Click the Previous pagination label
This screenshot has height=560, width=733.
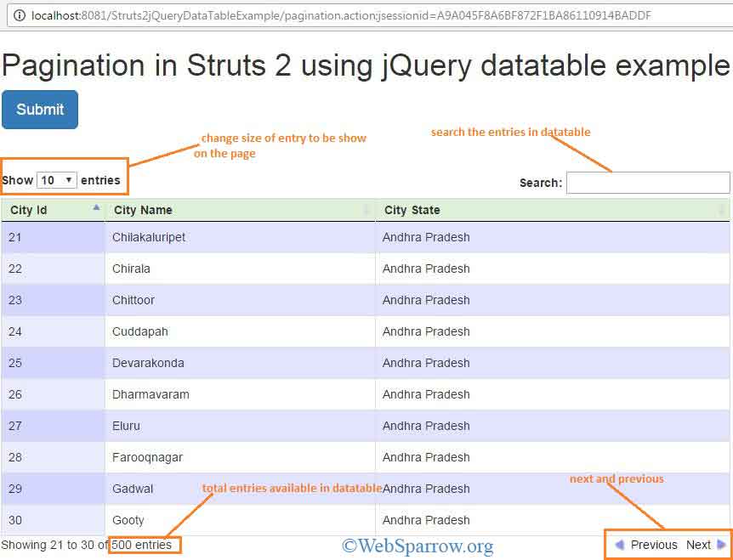654,545
